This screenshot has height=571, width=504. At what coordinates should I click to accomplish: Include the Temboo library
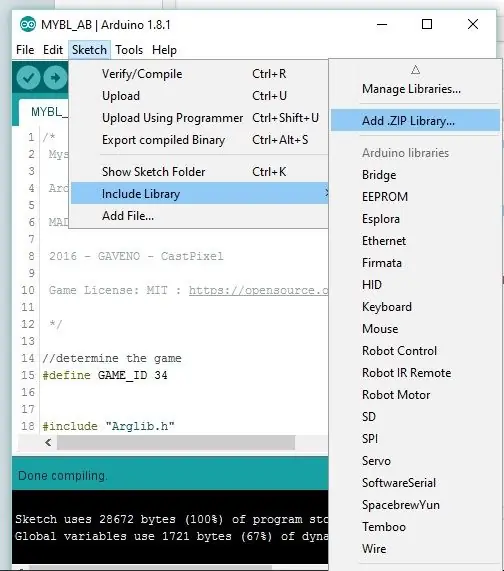click(x=415, y=527)
